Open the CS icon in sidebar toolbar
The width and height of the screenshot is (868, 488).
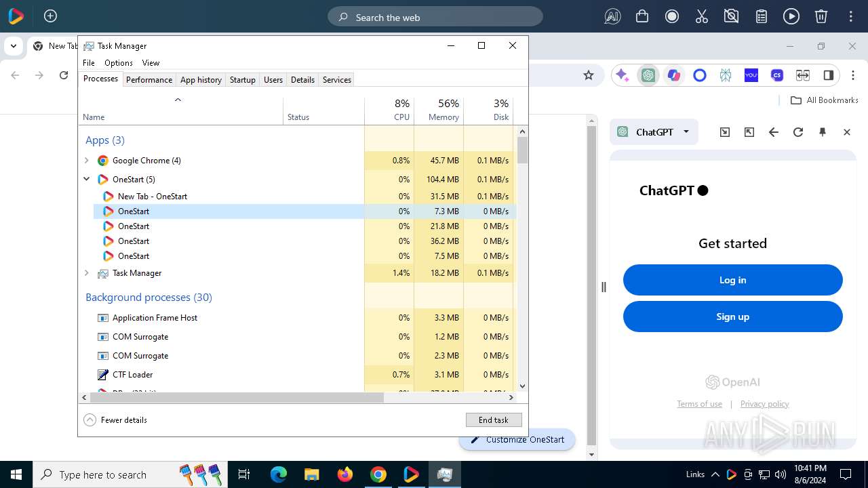[777, 75]
